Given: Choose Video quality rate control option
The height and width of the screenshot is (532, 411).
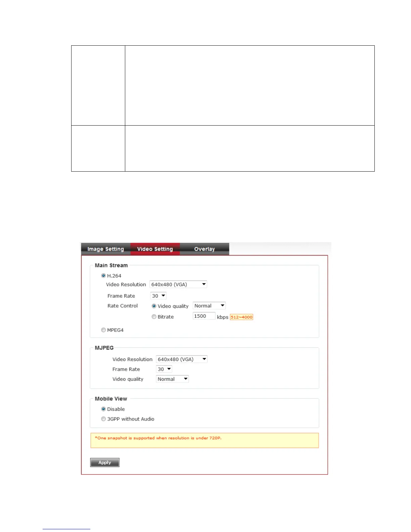Looking at the screenshot, I should click(x=154, y=306).
